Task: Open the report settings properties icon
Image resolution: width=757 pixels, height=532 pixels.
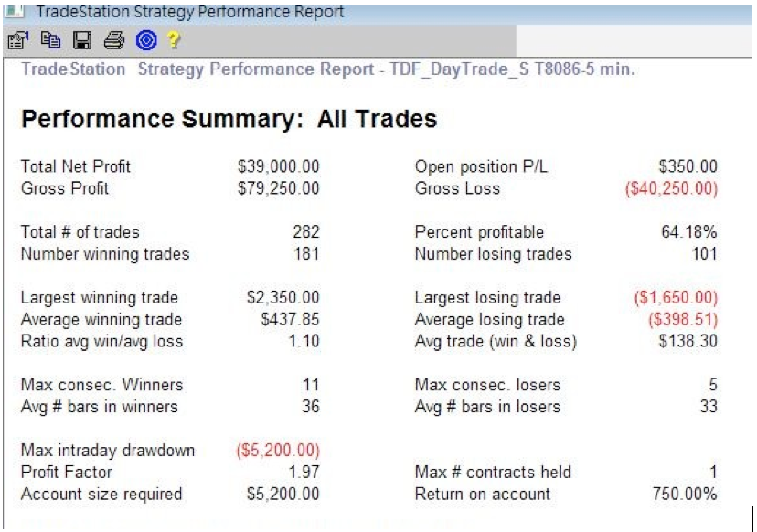Action: pyautogui.click(x=17, y=40)
